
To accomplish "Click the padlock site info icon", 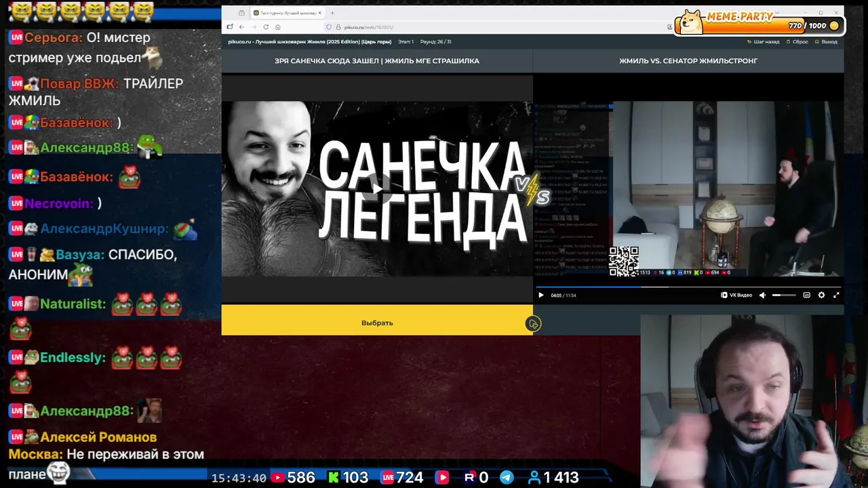I will click(x=338, y=27).
